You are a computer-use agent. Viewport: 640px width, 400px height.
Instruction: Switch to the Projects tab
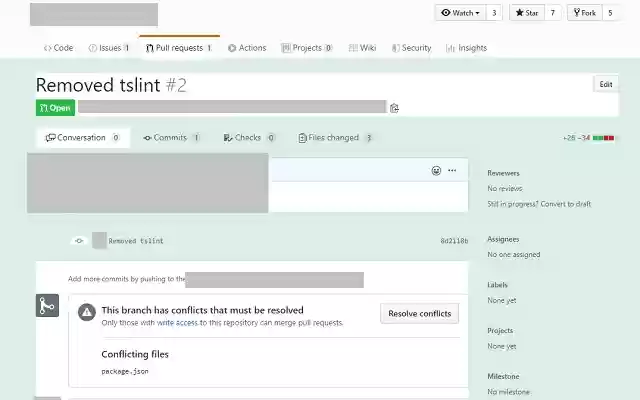pyautogui.click(x=307, y=48)
